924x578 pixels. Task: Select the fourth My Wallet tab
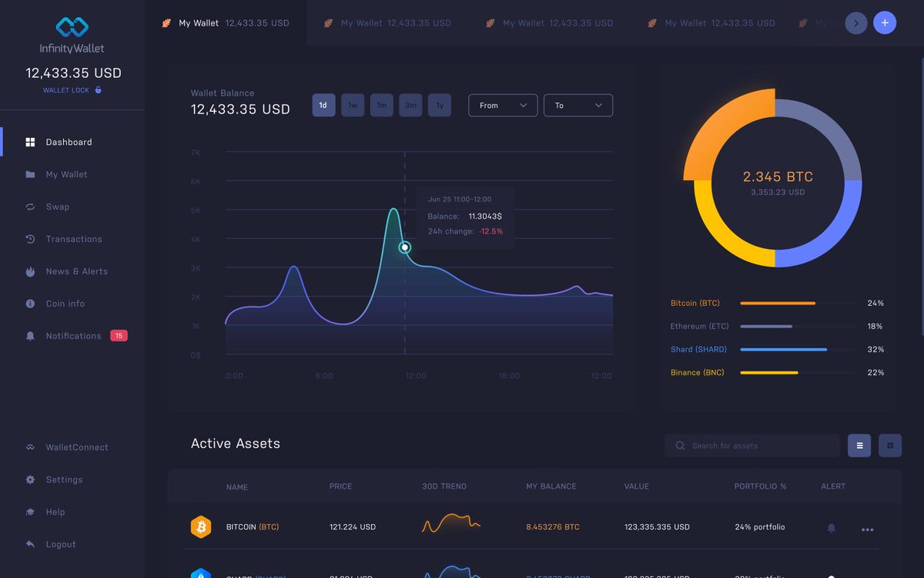(x=711, y=23)
